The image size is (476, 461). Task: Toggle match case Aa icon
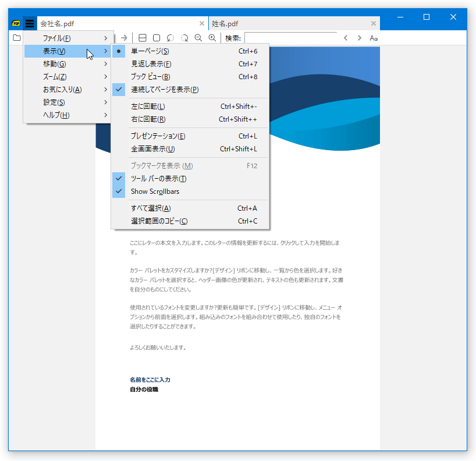coord(374,38)
